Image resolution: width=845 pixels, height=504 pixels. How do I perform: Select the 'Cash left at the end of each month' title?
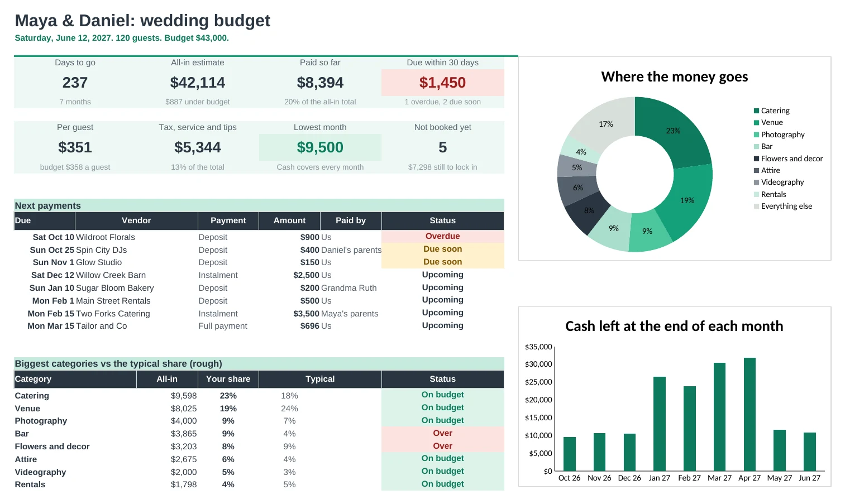[x=674, y=326]
